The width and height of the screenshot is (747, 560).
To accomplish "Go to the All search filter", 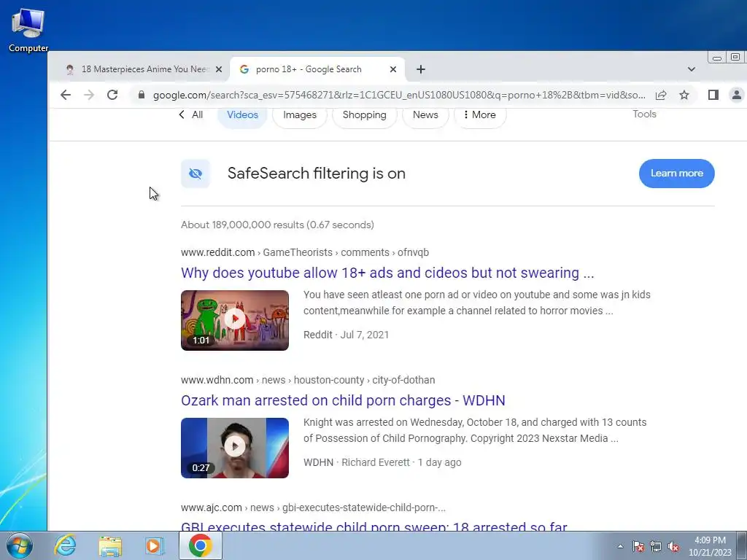I will tap(191, 114).
